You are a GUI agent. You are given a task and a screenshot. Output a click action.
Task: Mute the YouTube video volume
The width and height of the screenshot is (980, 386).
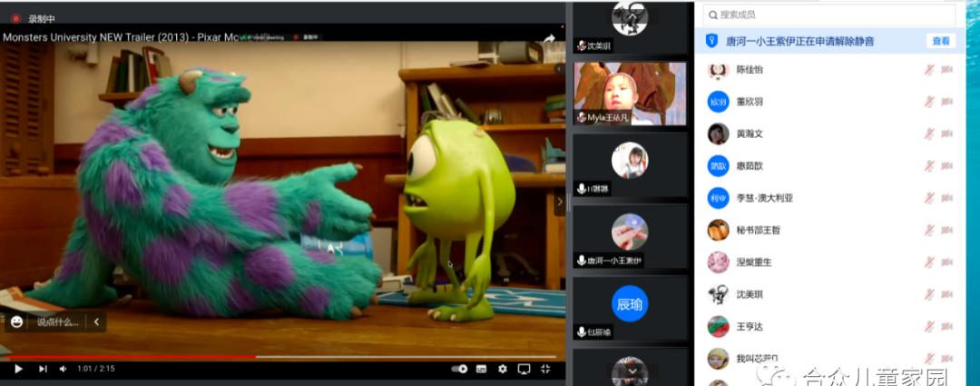[63, 369]
